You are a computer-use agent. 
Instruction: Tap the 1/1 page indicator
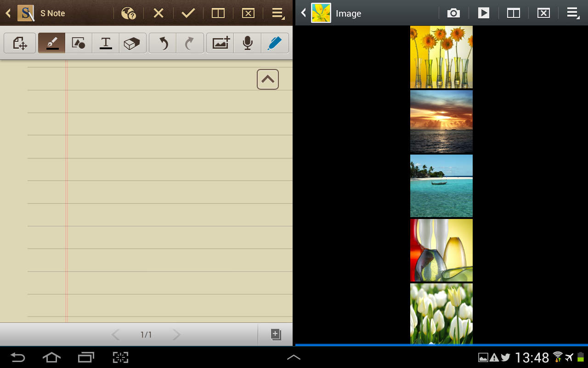click(146, 335)
